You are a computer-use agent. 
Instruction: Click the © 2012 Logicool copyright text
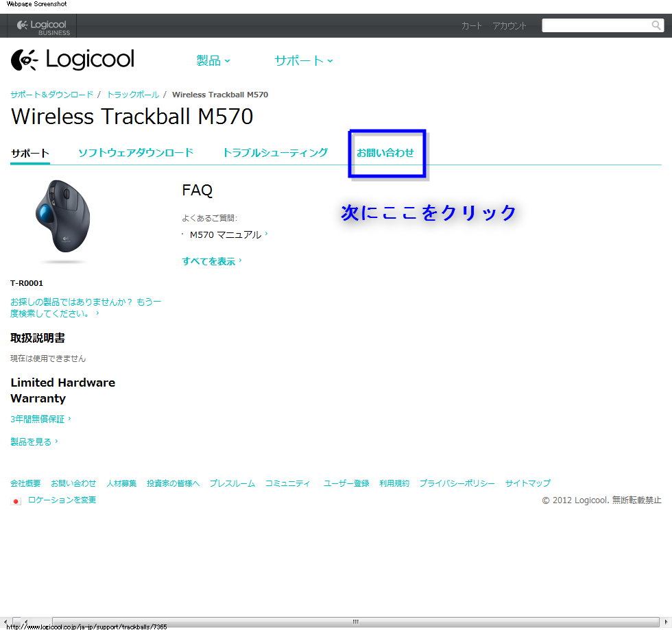pyautogui.click(x=602, y=500)
